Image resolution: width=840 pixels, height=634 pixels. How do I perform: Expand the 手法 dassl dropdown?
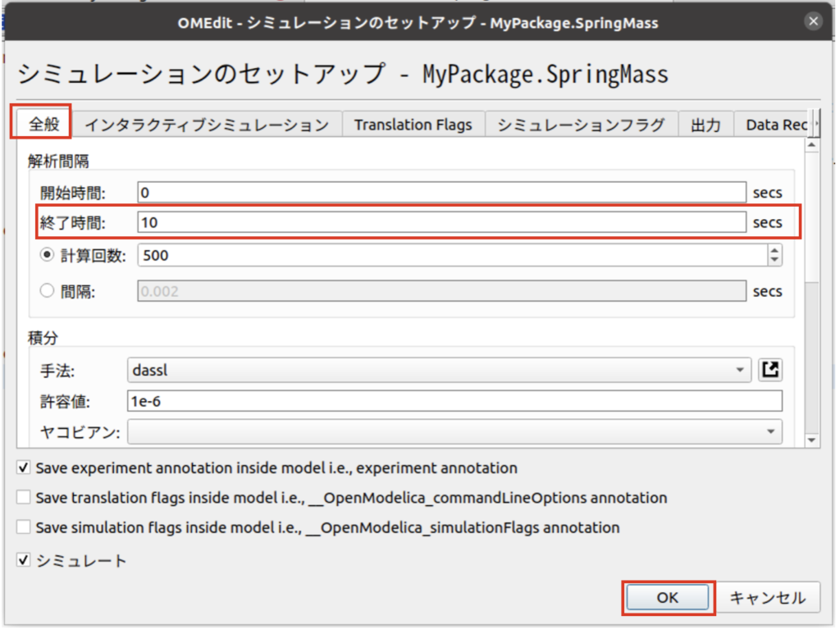tap(439, 370)
